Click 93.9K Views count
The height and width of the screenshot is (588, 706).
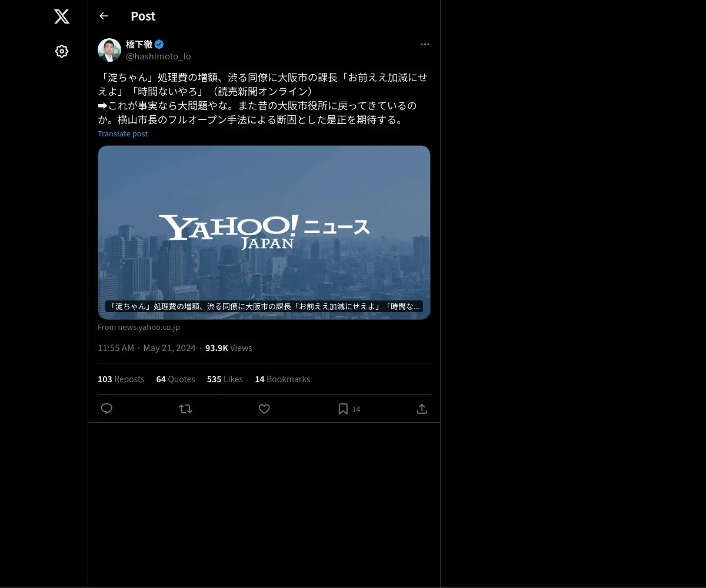coord(228,348)
